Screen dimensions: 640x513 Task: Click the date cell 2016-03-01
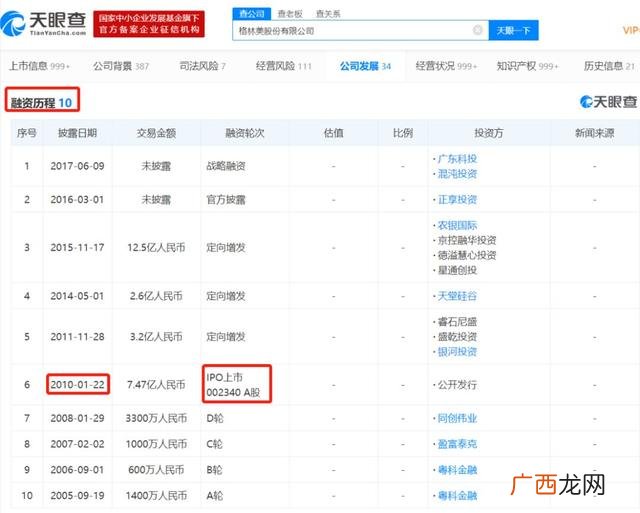click(77, 200)
